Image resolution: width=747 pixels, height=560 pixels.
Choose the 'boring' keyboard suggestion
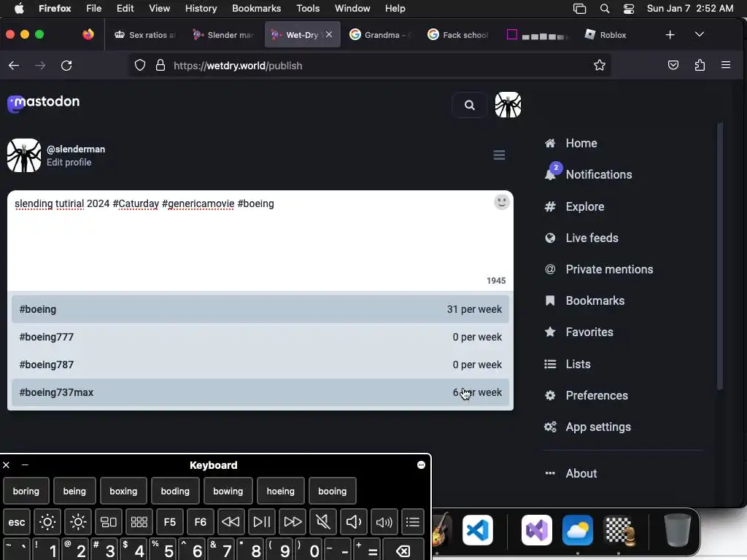26,491
